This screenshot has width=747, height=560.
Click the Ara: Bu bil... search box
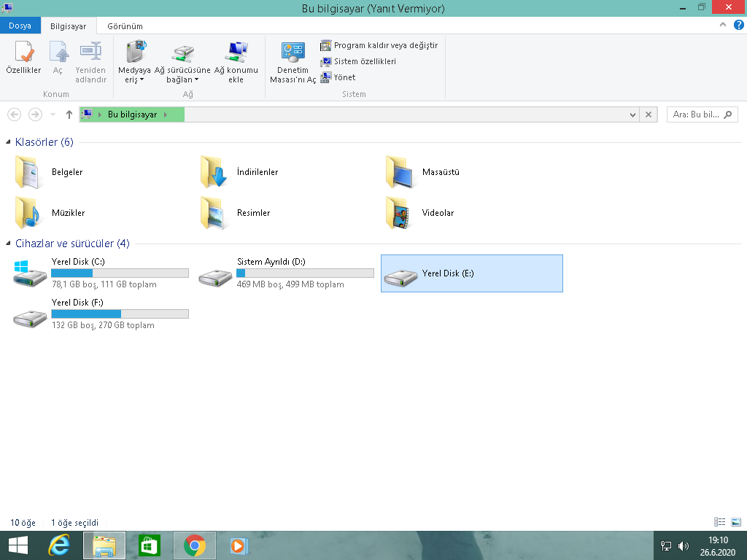coord(703,114)
